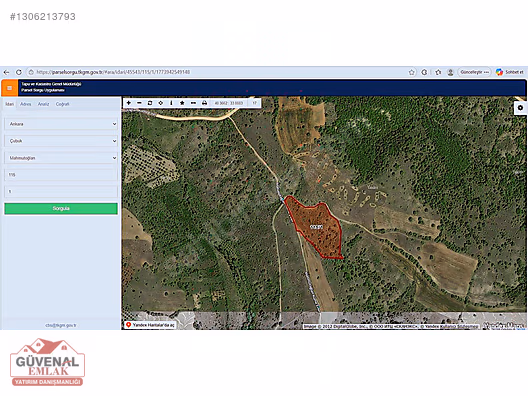Zoom out with the map minus tool
Image resolution: width=528 pixels, height=396 pixels.
pyautogui.click(x=139, y=103)
